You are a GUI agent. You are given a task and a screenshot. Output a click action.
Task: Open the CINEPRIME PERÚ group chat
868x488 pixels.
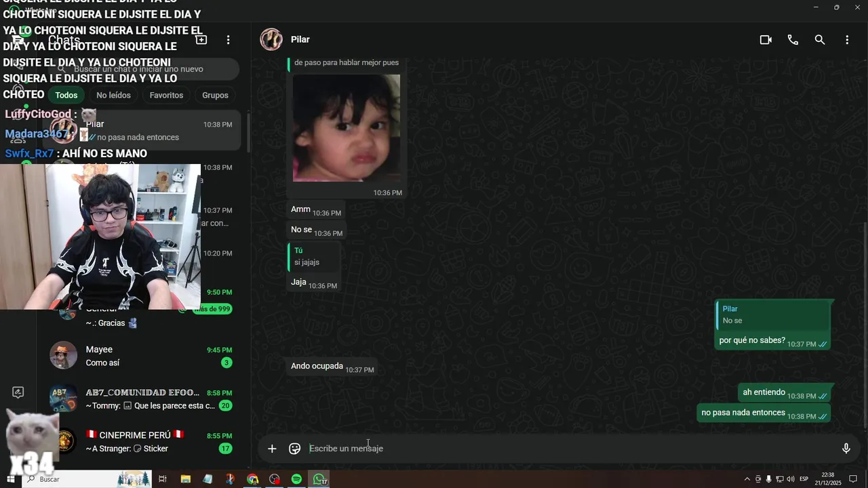pyautogui.click(x=141, y=442)
